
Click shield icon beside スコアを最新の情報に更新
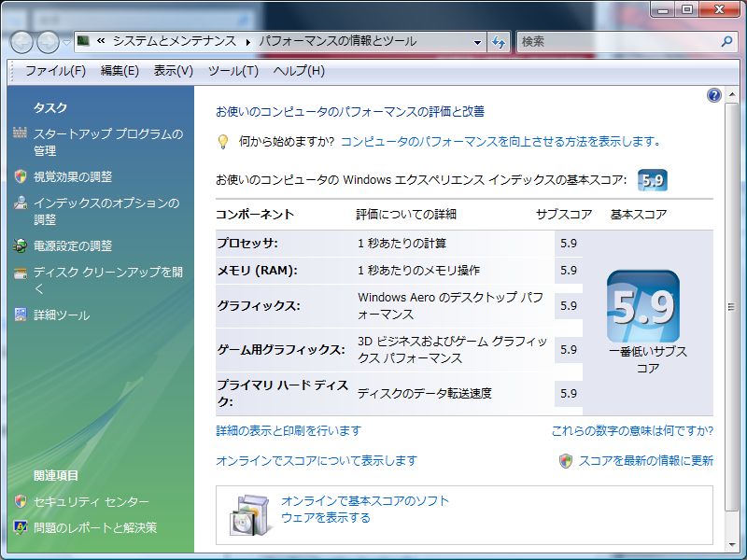pos(566,460)
